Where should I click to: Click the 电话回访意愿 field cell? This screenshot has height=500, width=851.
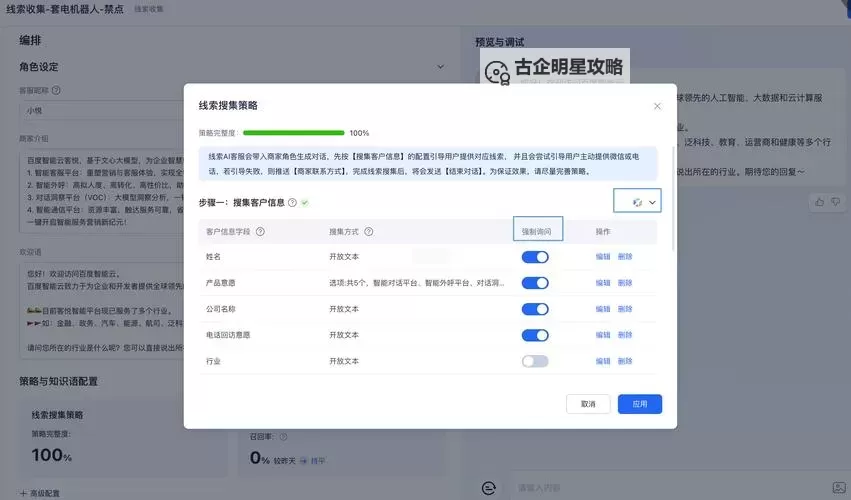(228, 335)
